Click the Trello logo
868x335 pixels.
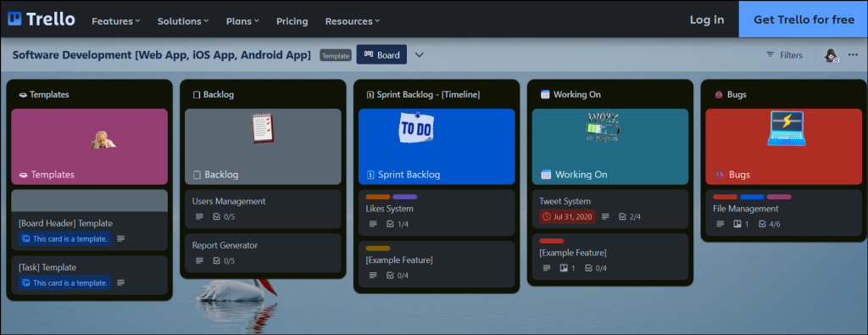41,19
